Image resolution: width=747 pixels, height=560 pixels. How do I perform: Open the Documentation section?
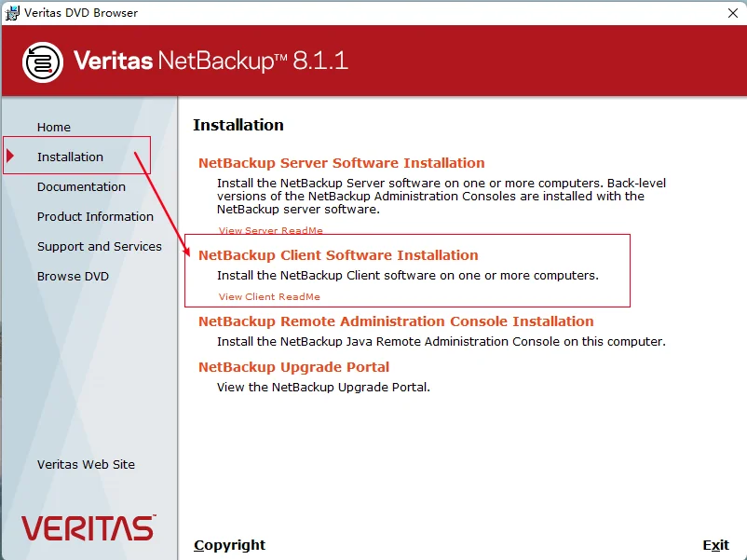81,187
